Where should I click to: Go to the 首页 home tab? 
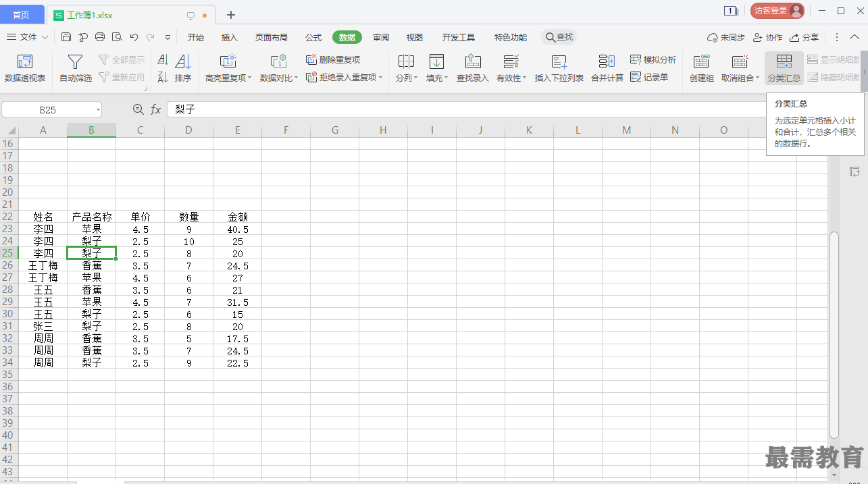pos(22,15)
